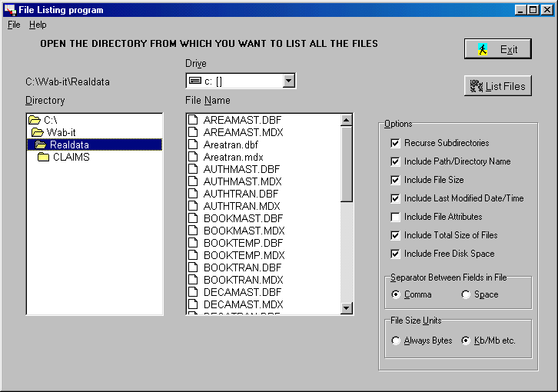Screen dimensions: 558x392
Task: Click the C:\ open folder icon
Action: click(x=35, y=120)
